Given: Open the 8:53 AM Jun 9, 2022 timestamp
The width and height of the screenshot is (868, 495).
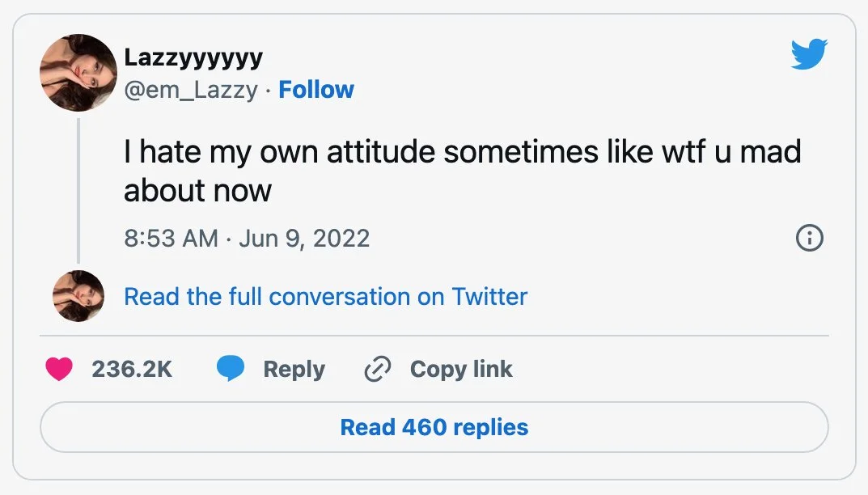Looking at the screenshot, I should pos(247,239).
